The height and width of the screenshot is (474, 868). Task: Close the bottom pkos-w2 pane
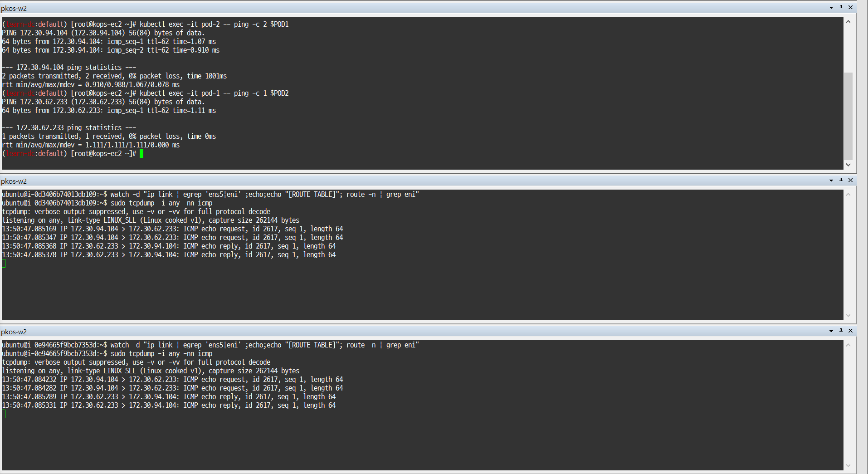coord(851,331)
